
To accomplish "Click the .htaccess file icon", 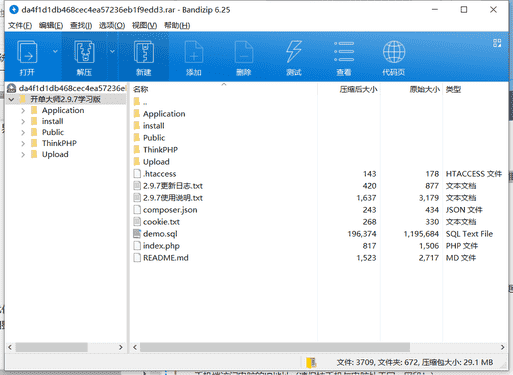I will (x=137, y=174).
